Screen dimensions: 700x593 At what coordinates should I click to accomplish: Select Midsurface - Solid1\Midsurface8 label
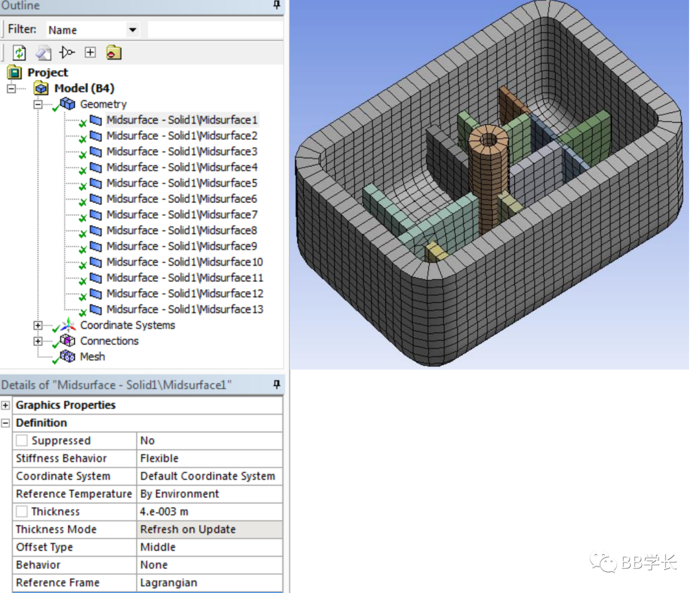[181, 230]
